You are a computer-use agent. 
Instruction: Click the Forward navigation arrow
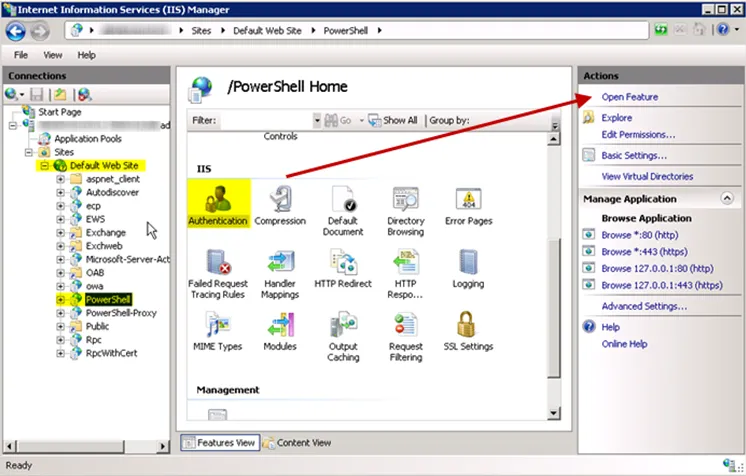pos(40,31)
